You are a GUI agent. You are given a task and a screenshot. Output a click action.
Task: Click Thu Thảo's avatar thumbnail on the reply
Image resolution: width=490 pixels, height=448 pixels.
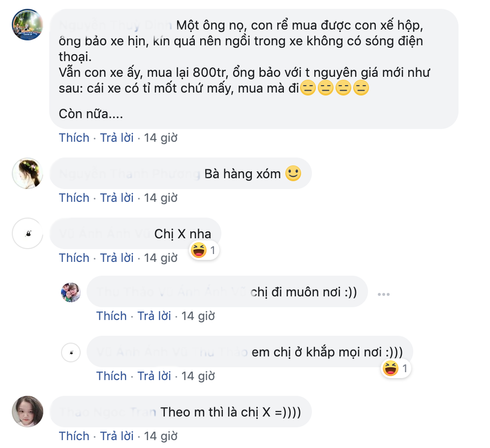pos(70,292)
